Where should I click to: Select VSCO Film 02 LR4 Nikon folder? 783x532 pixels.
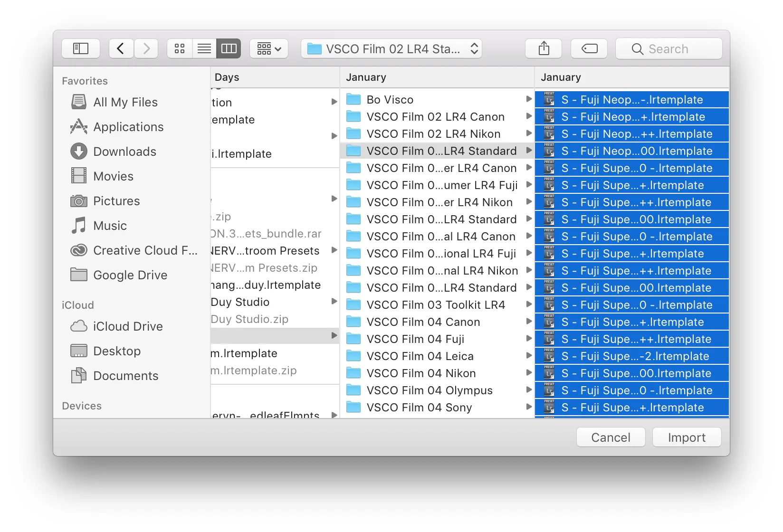pos(437,134)
